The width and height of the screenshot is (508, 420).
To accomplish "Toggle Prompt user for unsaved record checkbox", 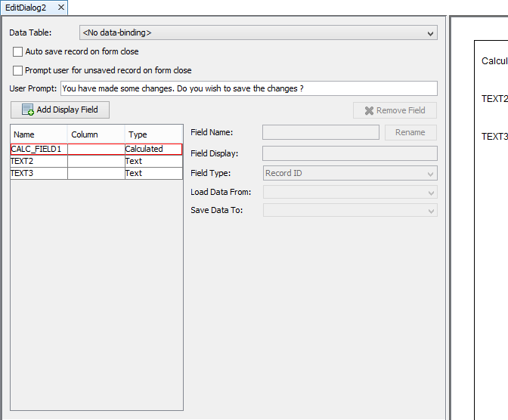I will [18, 71].
